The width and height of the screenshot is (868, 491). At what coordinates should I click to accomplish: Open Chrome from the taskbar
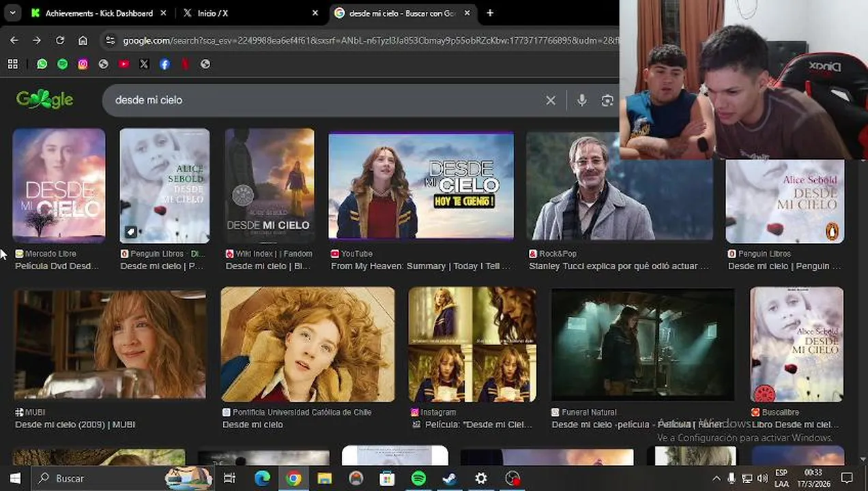[293, 478]
